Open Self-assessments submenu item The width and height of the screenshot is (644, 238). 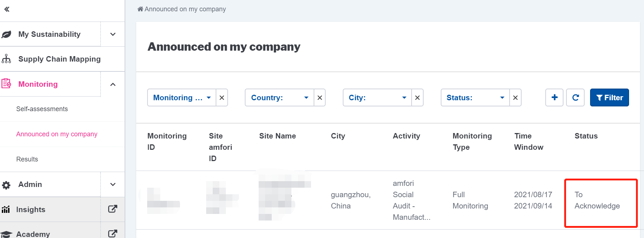42,109
